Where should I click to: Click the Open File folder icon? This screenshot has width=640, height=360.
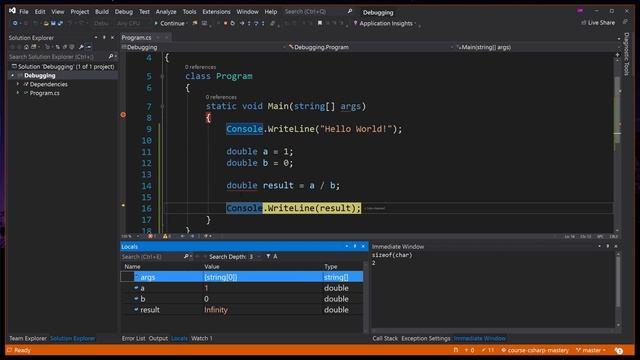point(46,23)
